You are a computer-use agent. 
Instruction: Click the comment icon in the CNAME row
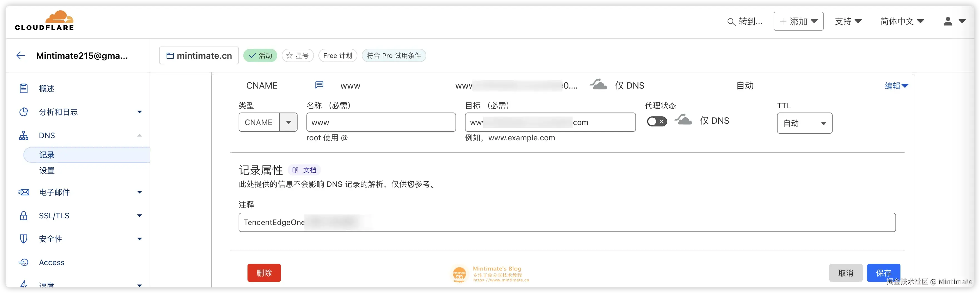319,85
